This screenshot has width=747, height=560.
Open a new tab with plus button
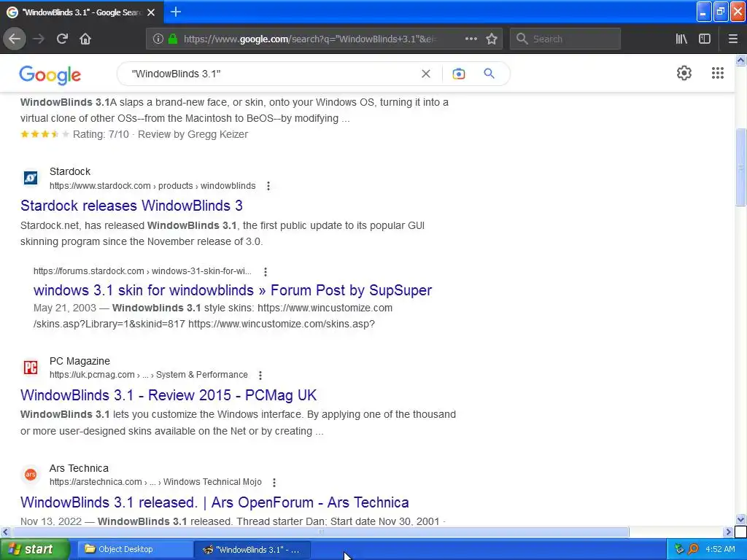tap(175, 12)
